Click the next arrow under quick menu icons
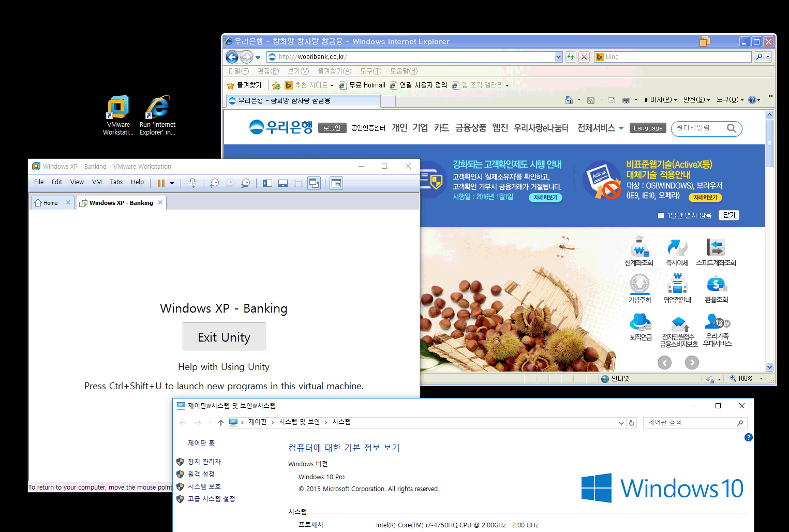This screenshot has height=532, width=789. pos(692,363)
